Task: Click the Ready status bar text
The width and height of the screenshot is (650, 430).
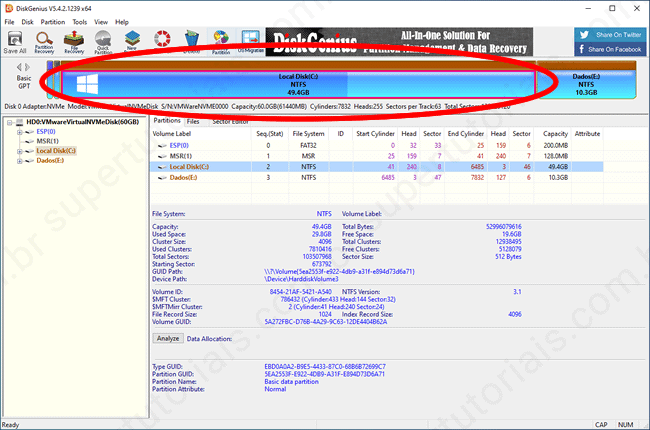Action: 10,425
